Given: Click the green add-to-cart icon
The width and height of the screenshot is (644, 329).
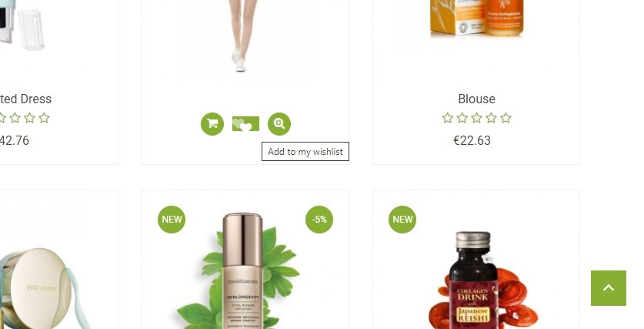Looking at the screenshot, I should click(x=212, y=124).
